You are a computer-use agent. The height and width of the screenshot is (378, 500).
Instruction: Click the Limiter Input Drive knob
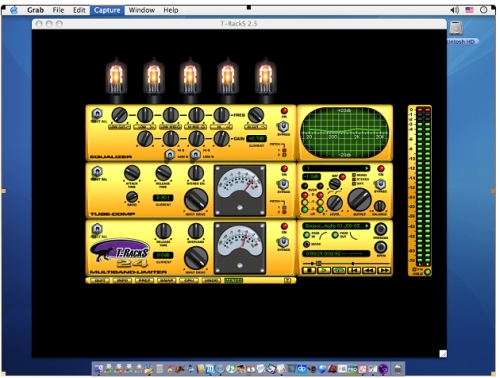196,258
